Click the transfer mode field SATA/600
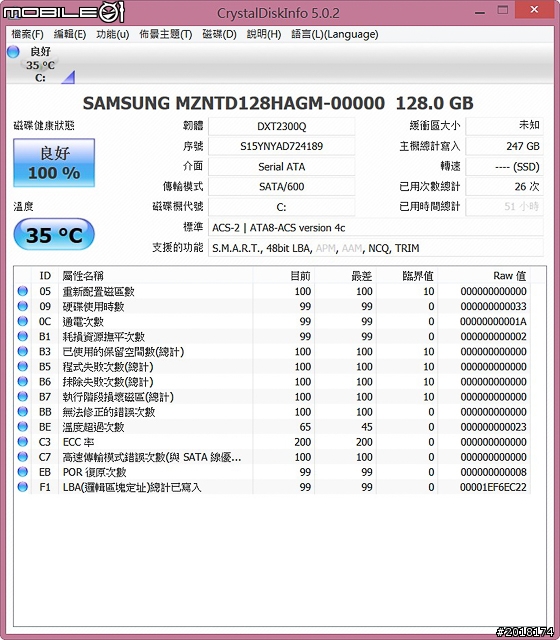This screenshot has height=640, width=560. click(282, 187)
